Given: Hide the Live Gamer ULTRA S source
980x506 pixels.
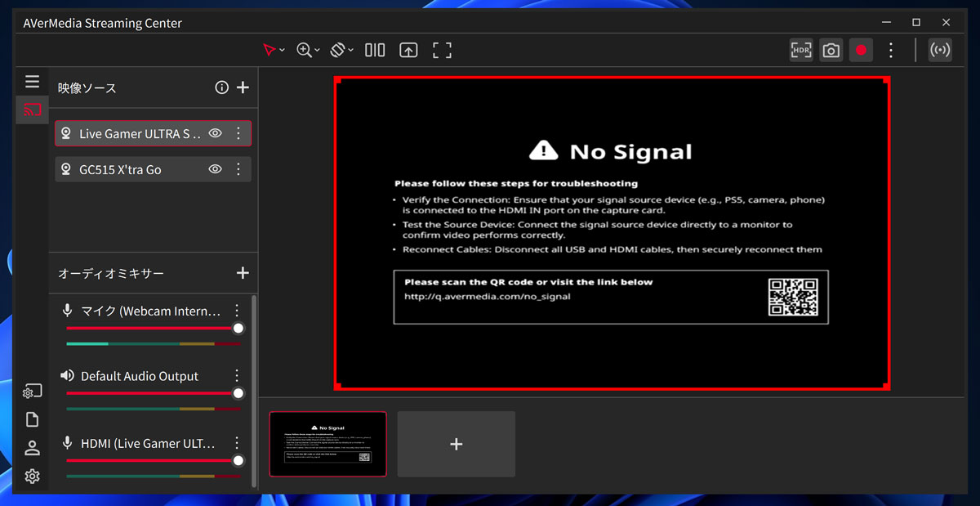Looking at the screenshot, I should point(216,133).
